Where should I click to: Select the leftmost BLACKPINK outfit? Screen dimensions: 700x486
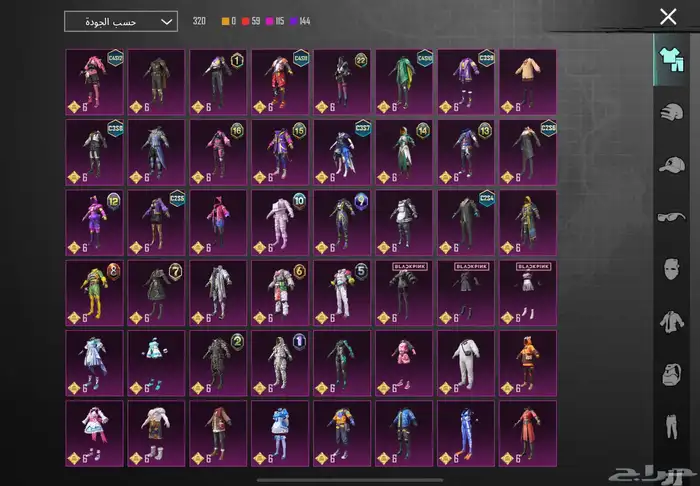[404, 292]
